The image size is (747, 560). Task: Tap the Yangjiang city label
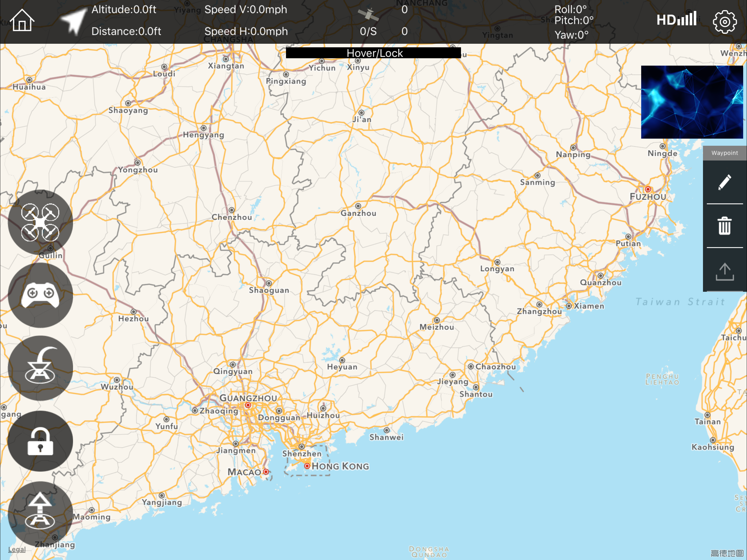click(162, 502)
